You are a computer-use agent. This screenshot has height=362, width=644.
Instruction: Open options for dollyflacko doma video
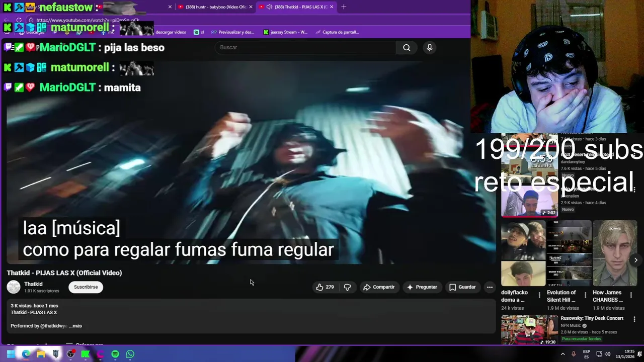tap(539, 295)
